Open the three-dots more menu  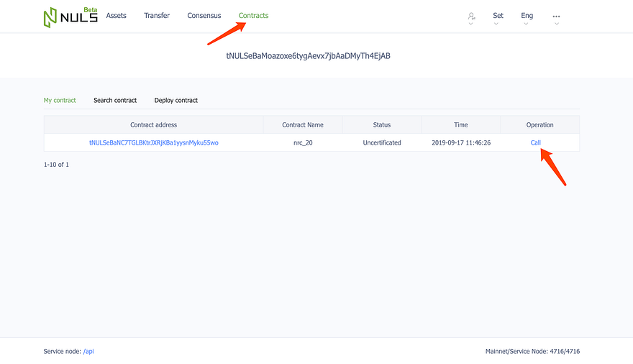click(556, 17)
